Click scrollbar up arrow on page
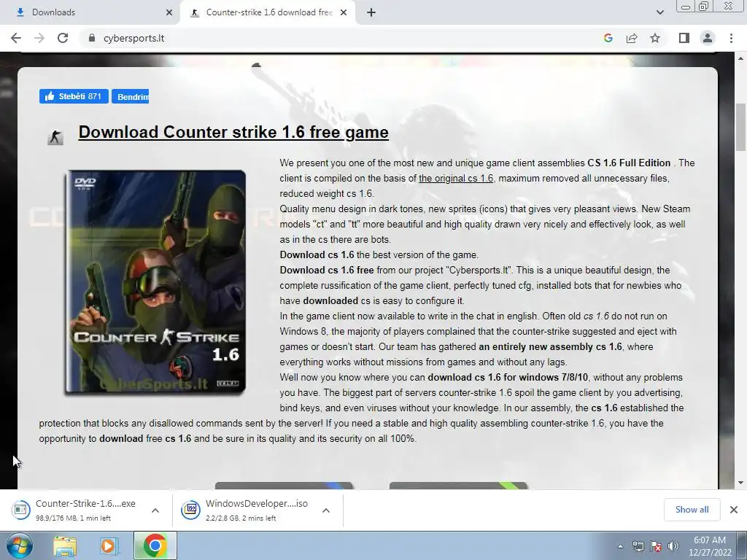This screenshot has width=747, height=560. (x=741, y=58)
